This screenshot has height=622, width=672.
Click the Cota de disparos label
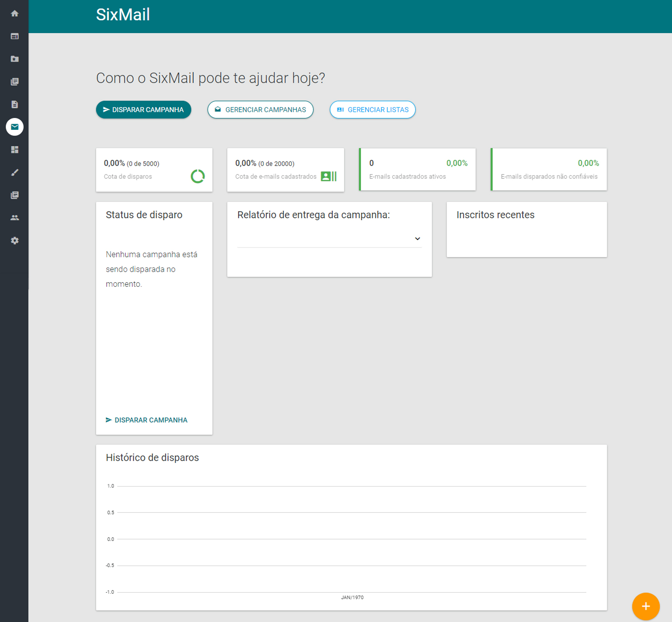[x=128, y=177]
